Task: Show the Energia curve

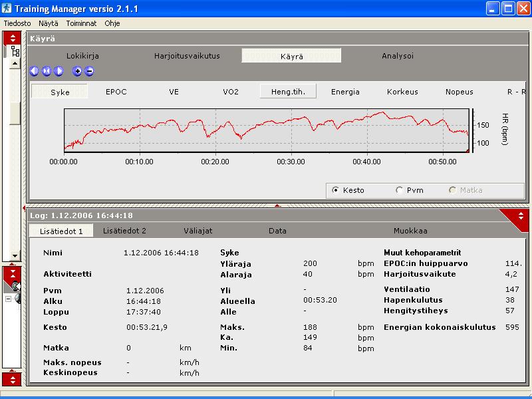Action: click(345, 92)
